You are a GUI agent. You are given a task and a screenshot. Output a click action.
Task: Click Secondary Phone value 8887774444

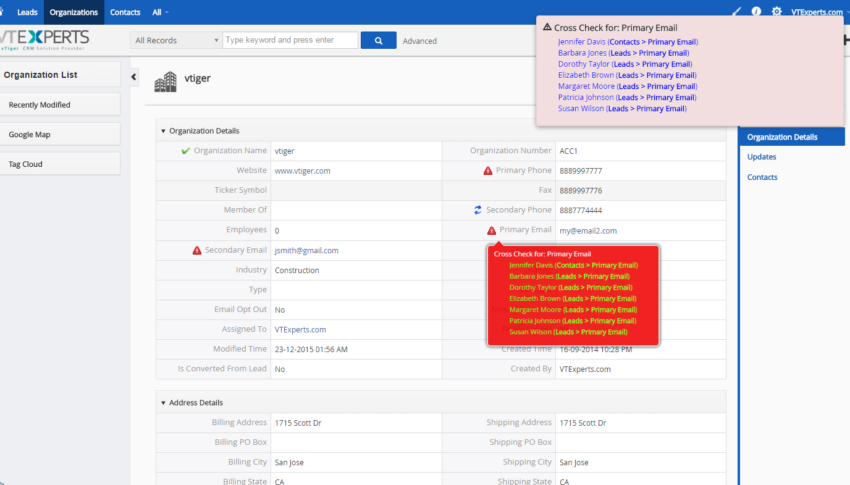[x=581, y=210]
